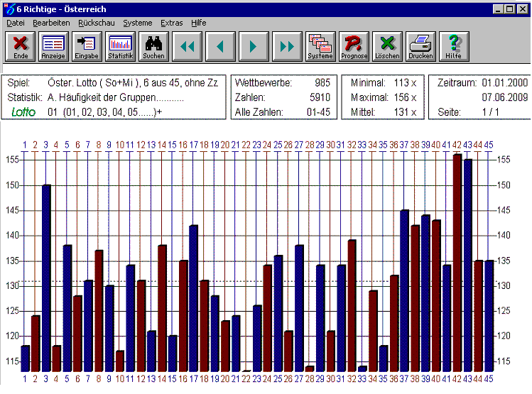Viewport: 532px width, 394px height.
Task: Print using the Drucken button
Action: 420,47
